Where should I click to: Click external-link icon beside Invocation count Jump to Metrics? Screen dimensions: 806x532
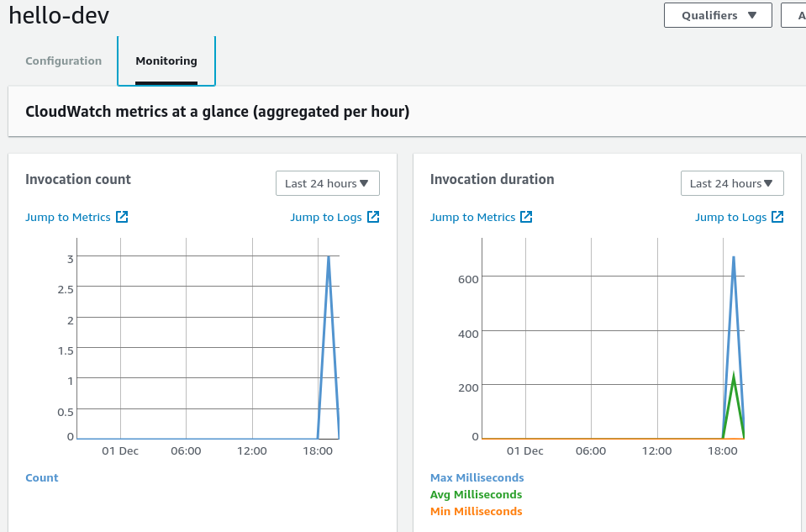click(122, 217)
